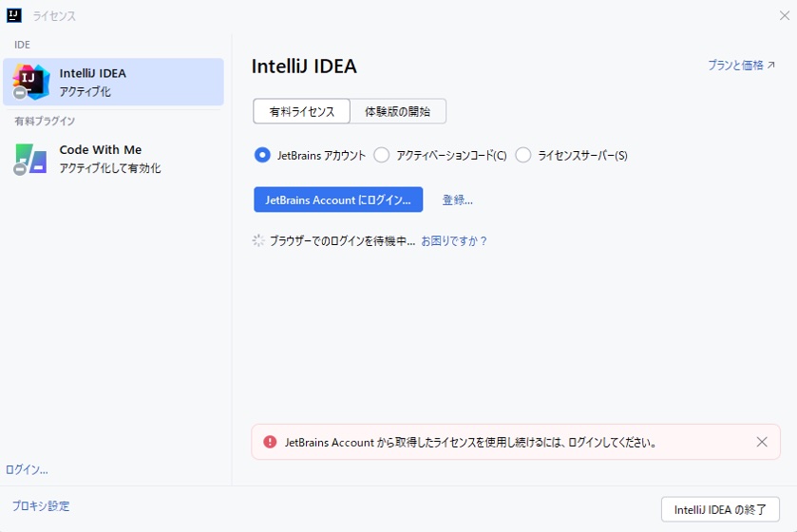Switch to 有料ライセンス tab
797x532 pixels.
pyautogui.click(x=301, y=111)
